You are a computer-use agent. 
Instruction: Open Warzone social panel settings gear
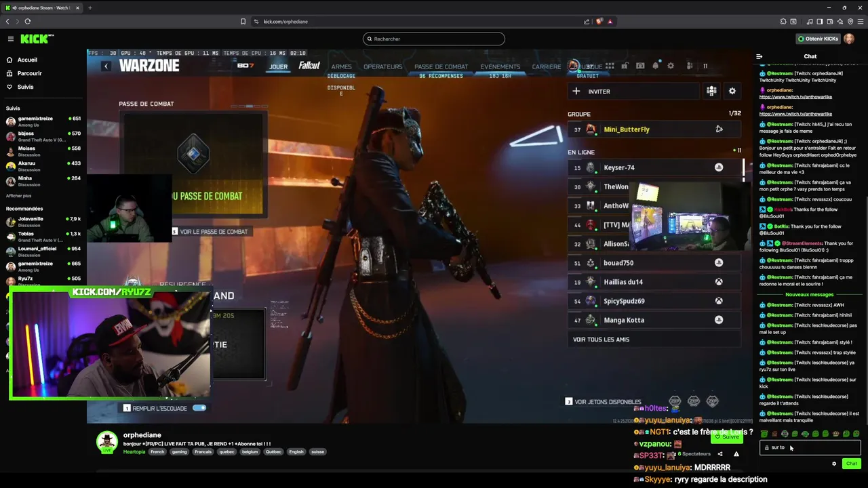[732, 91]
